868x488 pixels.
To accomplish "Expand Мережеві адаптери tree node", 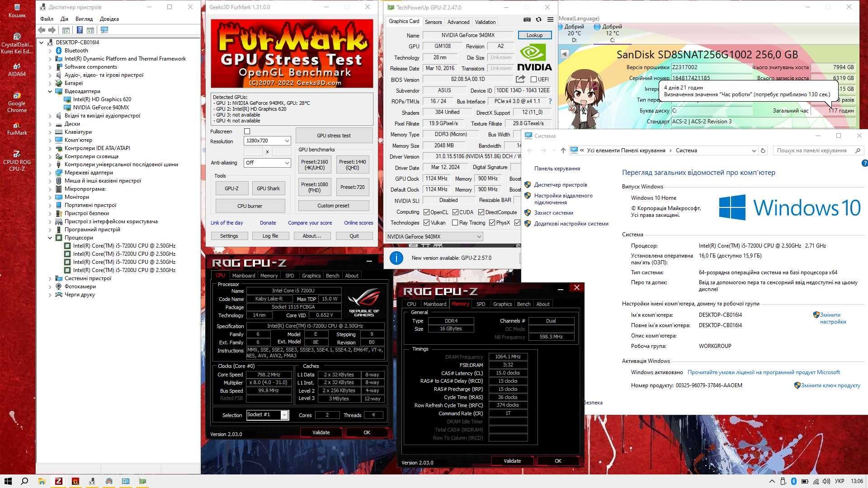I will click(50, 173).
